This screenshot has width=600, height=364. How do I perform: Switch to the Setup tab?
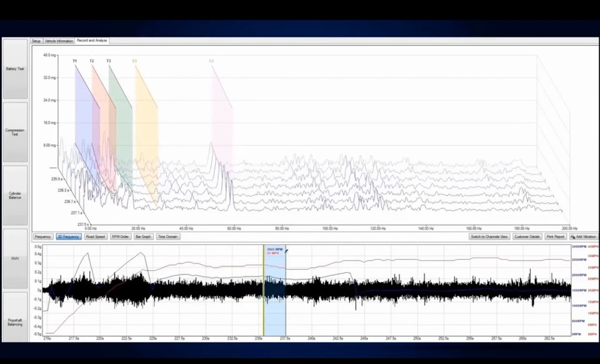click(x=36, y=41)
